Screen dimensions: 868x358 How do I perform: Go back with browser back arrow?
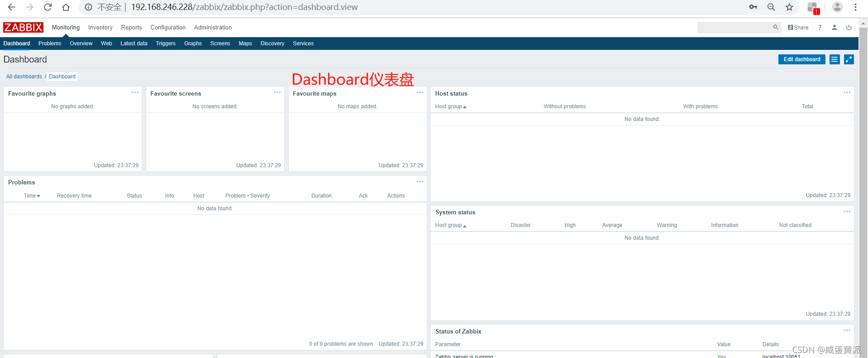click(x=12, y=7)
